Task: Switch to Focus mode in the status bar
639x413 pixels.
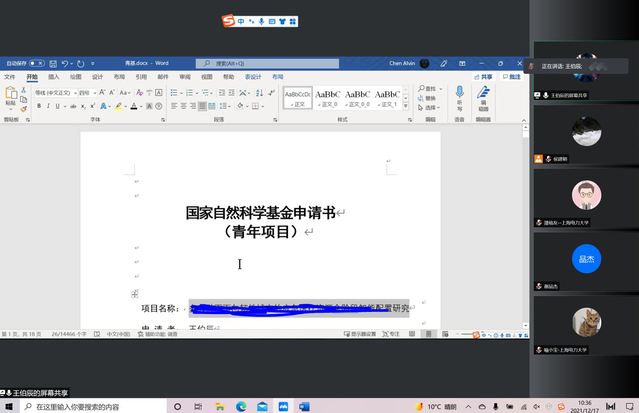Action: (x=385, y=334)
